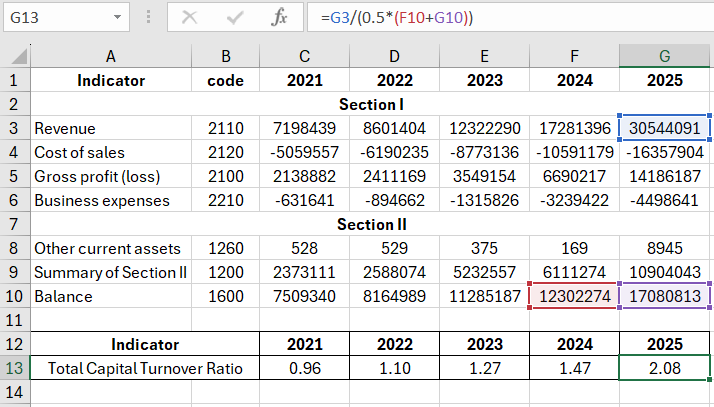
Task: Open the Insert Function fx dialog
Action: 279,17
